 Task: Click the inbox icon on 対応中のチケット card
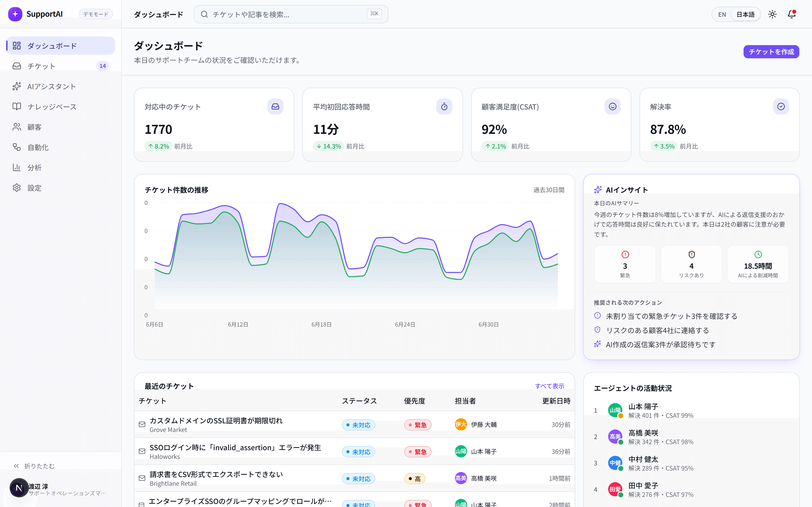(275, 107)
